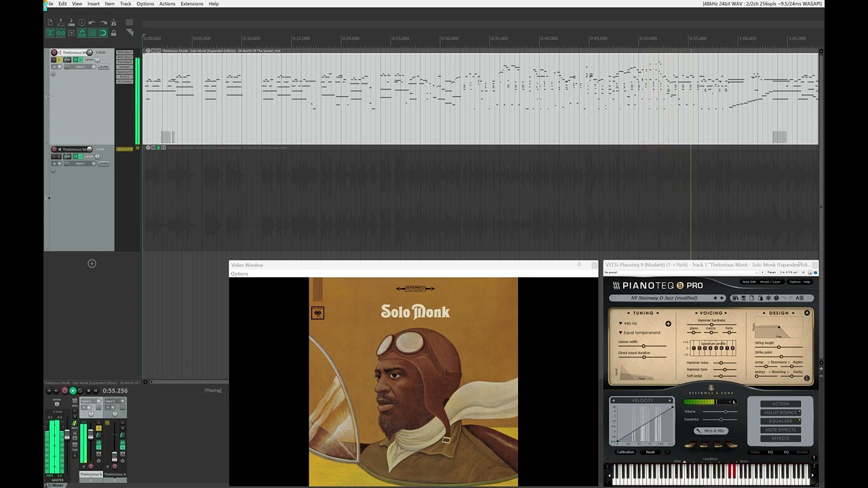Open the Track menu
Image resolution: width=868 pixels, height=488 pixels.
pos(125,3)
